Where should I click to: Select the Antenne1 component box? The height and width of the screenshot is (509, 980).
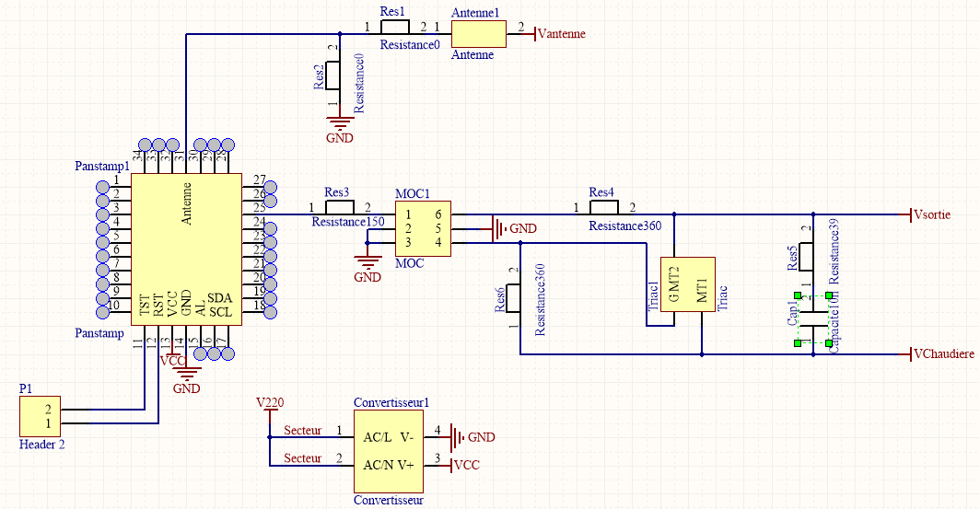[479, 34]
